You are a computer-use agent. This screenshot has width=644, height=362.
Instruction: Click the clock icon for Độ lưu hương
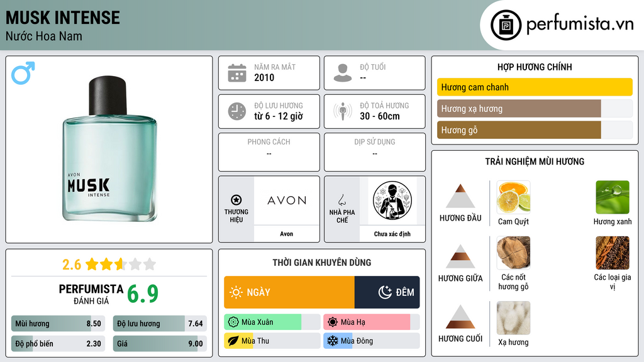[x=237, y=111]
